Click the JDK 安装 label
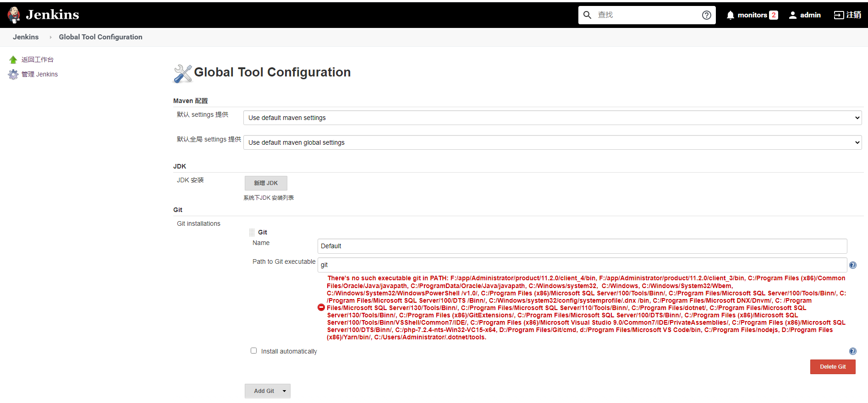Image resolution: width=868 pixels, height=403 pixels. [190, 180]
